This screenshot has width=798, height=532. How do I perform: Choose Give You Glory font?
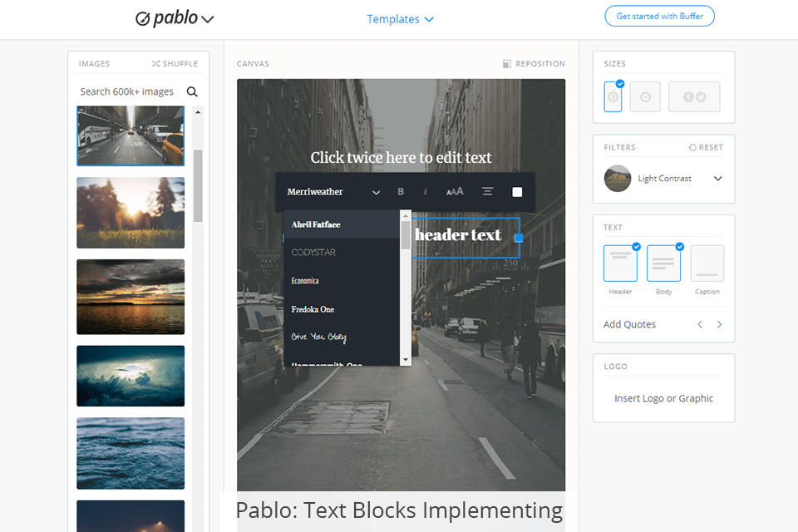342,337
